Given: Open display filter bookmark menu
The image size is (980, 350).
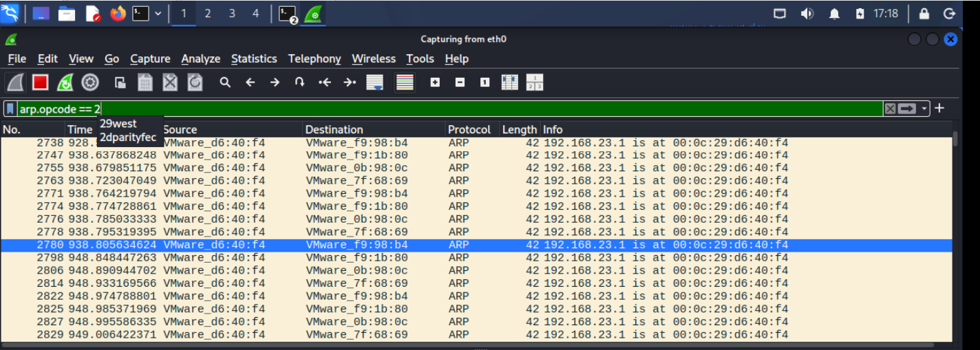Looking at the screenshot, I should coord(10,109).
